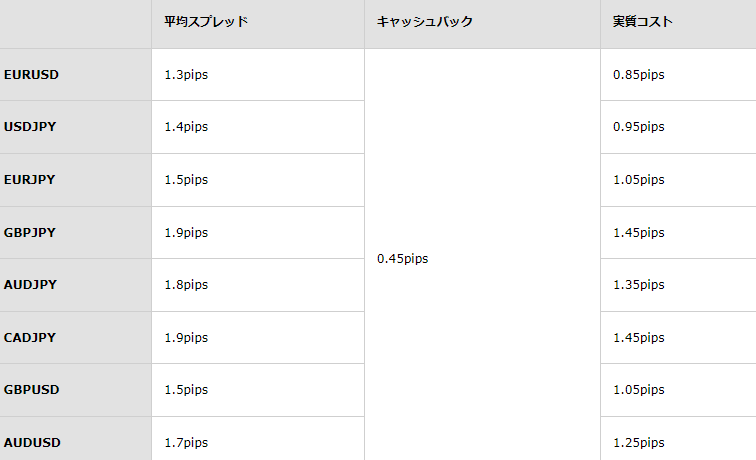The height and width of the screenshot is (460, 756).
Task: Select the 1.4pips USDJPY spread cell
Action: pyautogui.click(x=258, y=127)
